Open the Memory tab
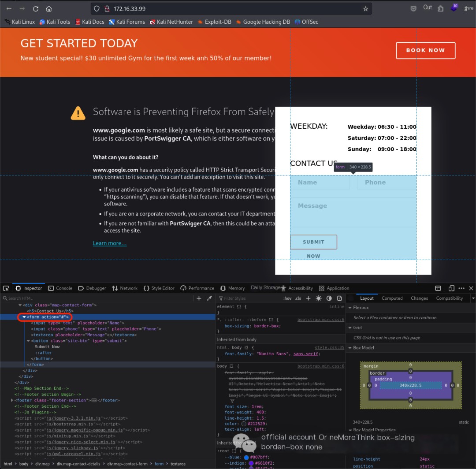This screenshot has height=469, width=476. click(233, 288)
